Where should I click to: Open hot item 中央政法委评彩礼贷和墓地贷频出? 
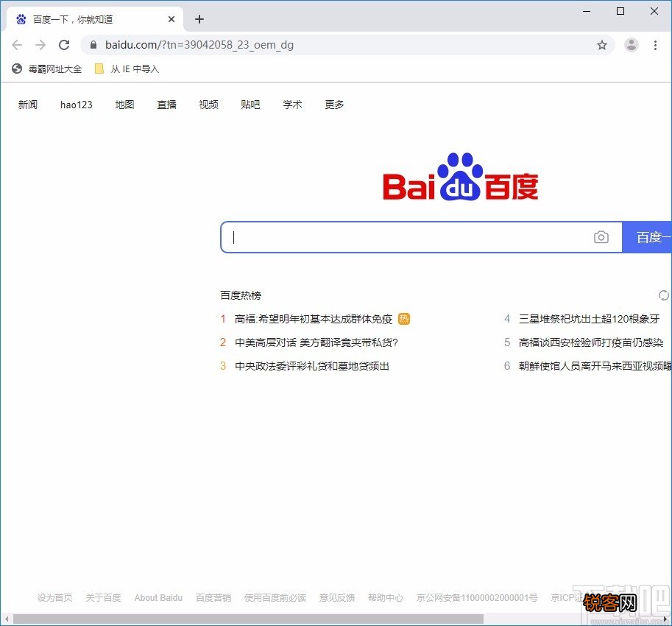click(x=311, y=366)
